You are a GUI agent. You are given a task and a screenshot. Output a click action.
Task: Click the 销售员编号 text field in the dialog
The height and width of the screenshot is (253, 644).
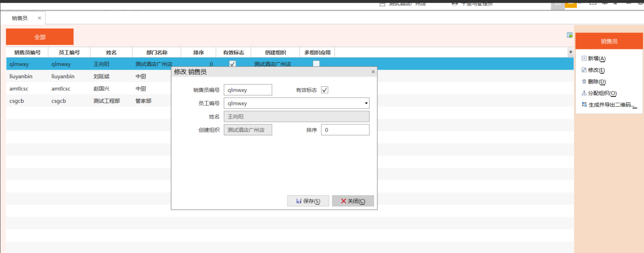click(248, 90)
